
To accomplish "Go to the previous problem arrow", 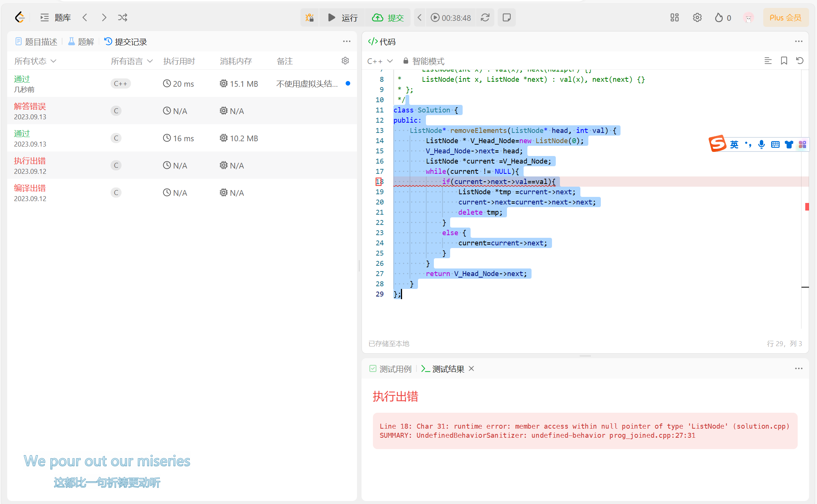I will pos(85,17).
